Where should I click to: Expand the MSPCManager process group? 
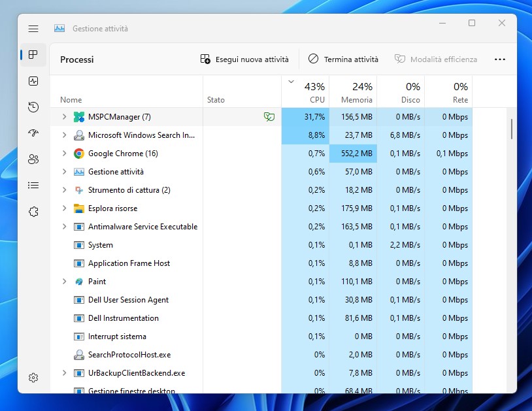[x=64, y=117]
